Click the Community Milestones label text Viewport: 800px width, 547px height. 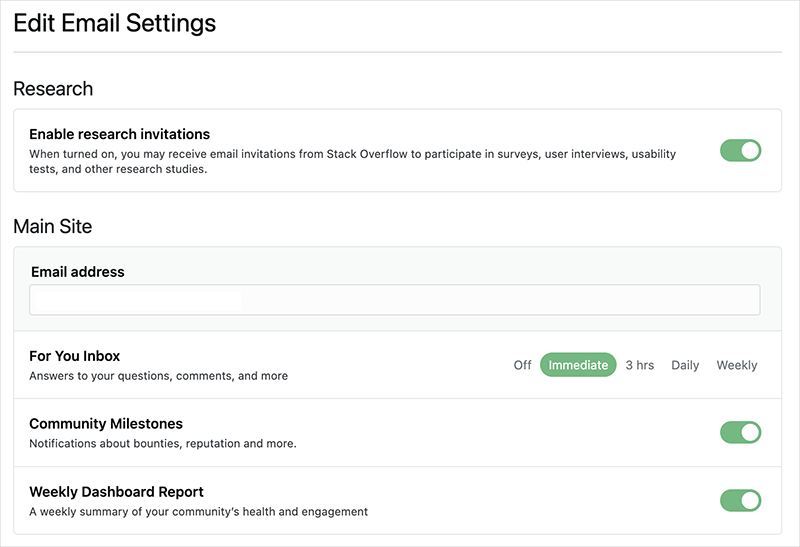[x=106, y=424]
